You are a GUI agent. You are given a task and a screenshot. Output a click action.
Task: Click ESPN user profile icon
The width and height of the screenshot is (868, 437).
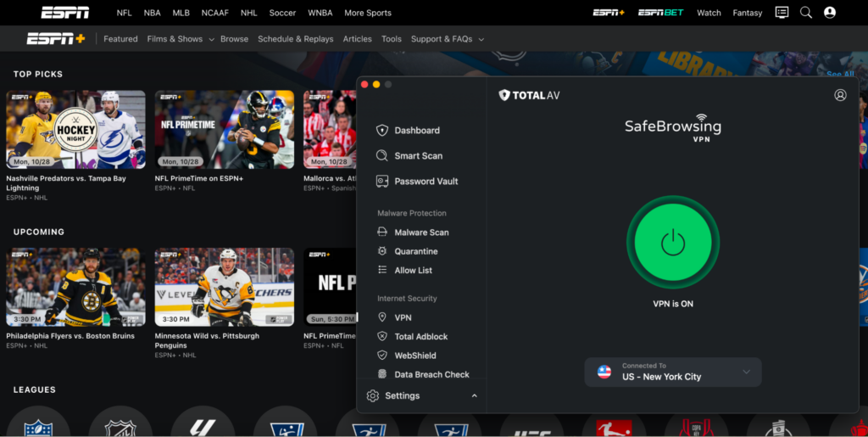(x=829, y=12)
